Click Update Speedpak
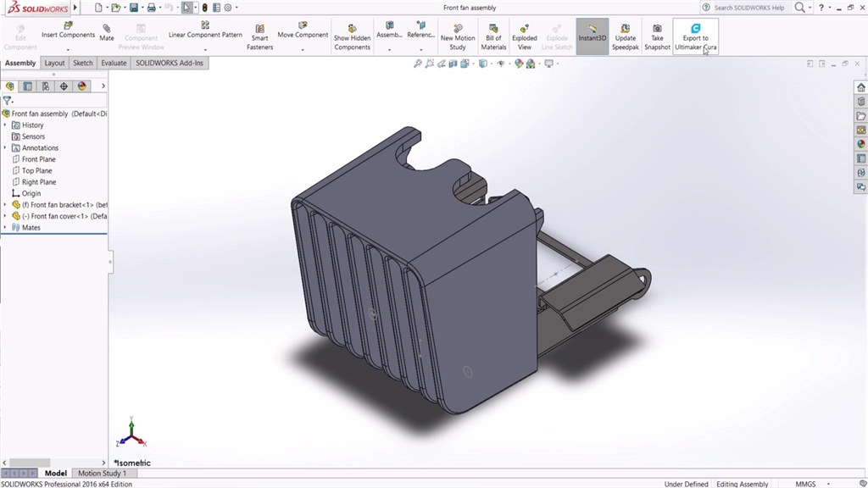 click(625, 37)
